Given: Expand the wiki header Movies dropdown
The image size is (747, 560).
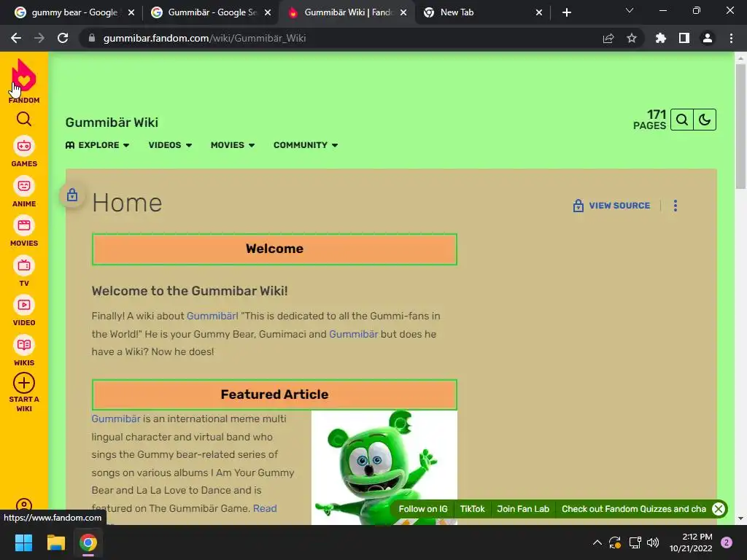Looking at the screenshot, I should click(233, 145).
